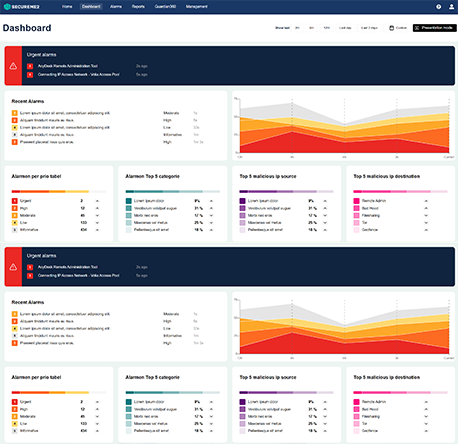
Task: Show the last 2H time range
Action: coord(297,28)
